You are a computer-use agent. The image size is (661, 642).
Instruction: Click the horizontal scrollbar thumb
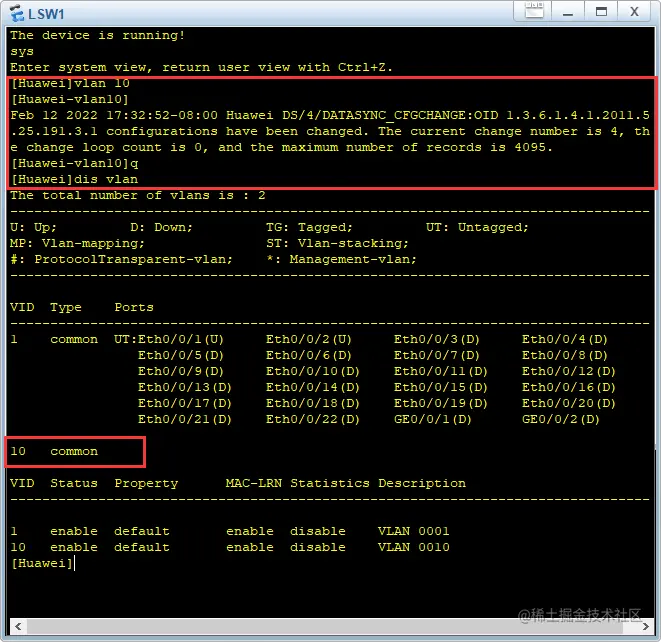pyautogui.click(x=325, y=626)
